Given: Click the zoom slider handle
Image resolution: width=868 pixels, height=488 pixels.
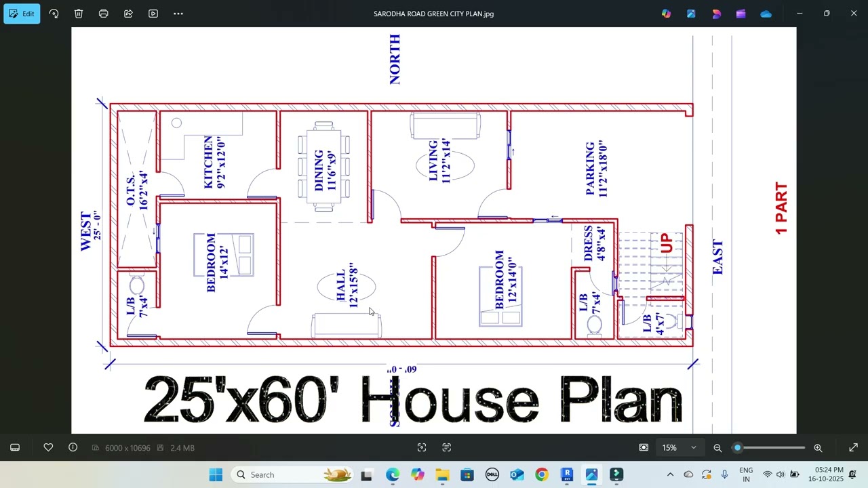Looking at the screenshot, I should pyautogui.click(x=737, y=447).
